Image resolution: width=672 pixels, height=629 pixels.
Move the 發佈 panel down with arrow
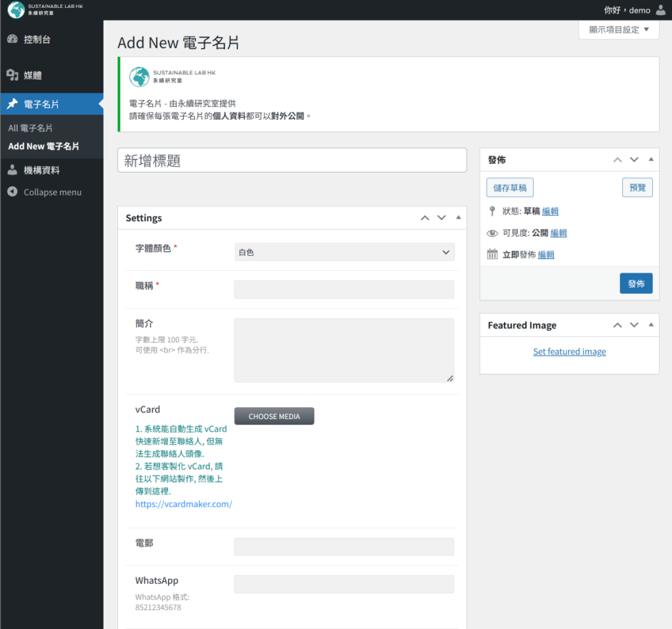click(634, 159)
